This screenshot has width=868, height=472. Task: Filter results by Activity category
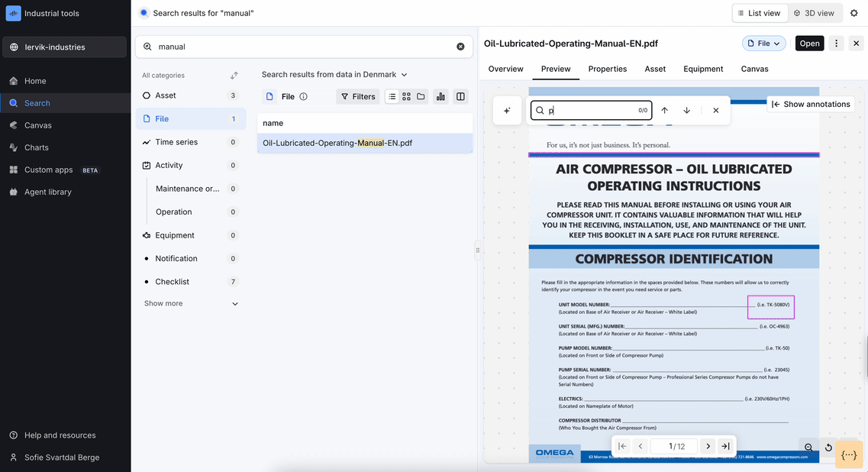click(x=191, y=165)
